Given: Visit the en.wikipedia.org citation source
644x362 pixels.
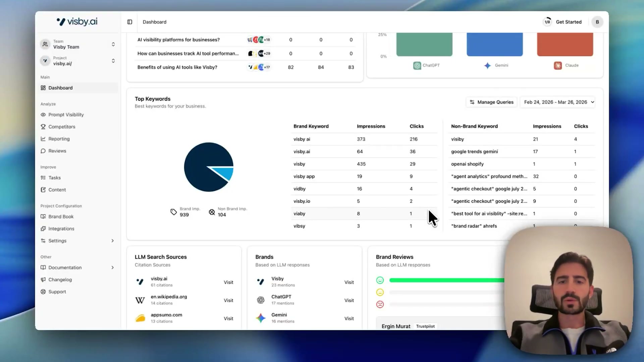Looking at the screenshot, I should [228, 300].
